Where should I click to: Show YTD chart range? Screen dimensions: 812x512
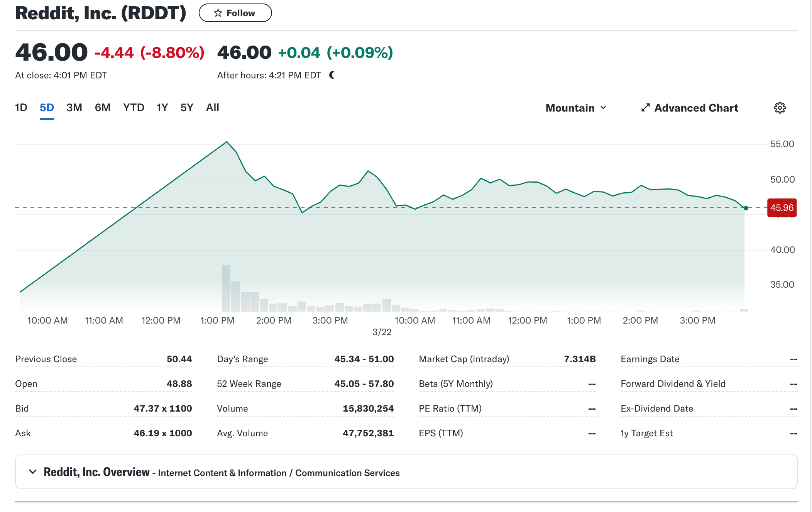click(134, 107)
